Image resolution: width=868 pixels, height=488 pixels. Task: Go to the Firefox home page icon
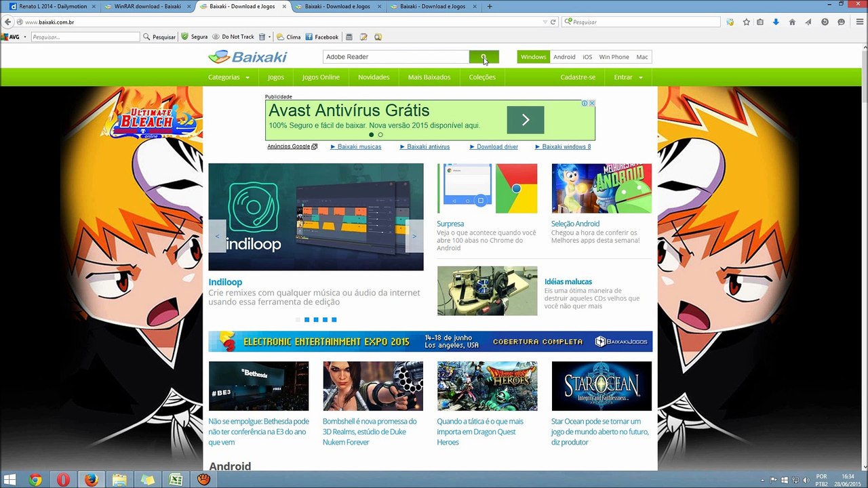pos(792,22)
